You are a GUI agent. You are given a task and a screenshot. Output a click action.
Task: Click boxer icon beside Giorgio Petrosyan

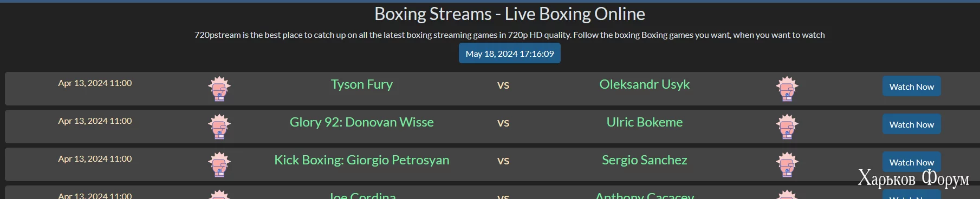tap(219, 164)
